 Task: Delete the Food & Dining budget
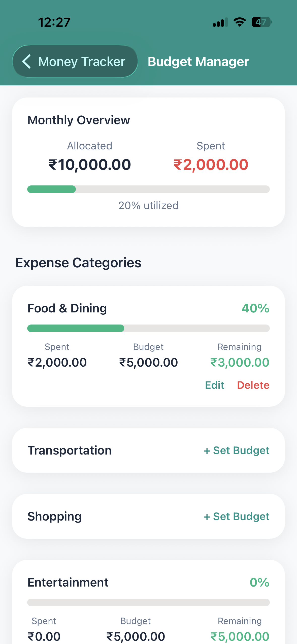click(x=253, y=385)
